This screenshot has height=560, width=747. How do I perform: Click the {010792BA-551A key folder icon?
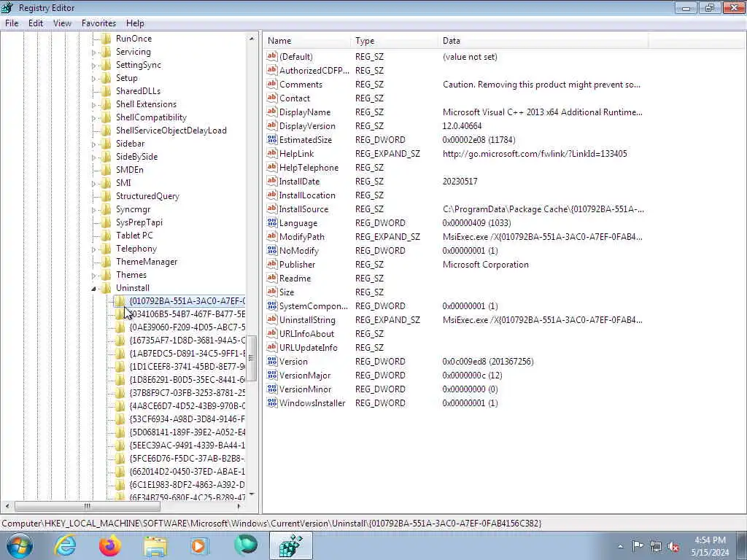point(120,301)
